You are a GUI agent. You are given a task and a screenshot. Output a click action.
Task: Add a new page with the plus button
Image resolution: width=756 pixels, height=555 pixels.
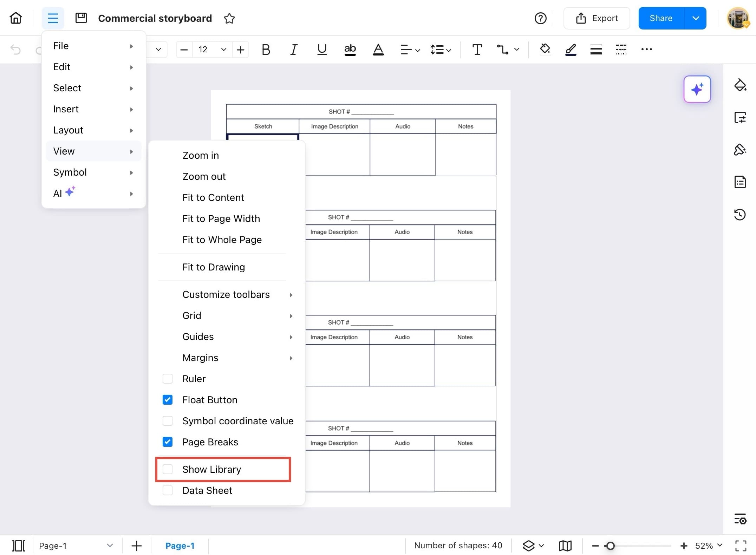pos(136,546)
